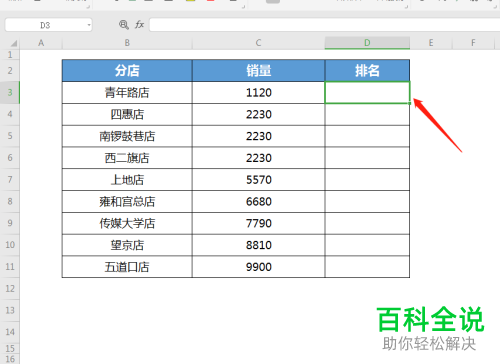500x364 pixels.
Task: Select column F header
Action: coord(473,43)
